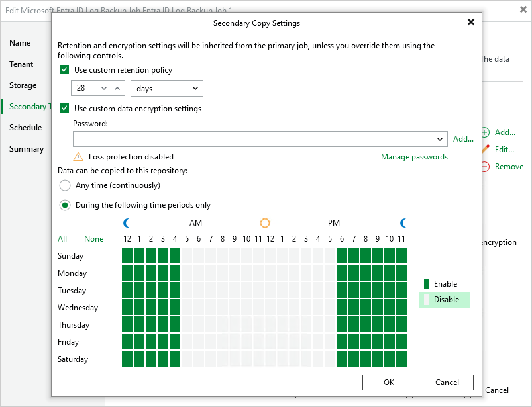Toggle Use custom data encryption settings

click(x=63, y=108)
